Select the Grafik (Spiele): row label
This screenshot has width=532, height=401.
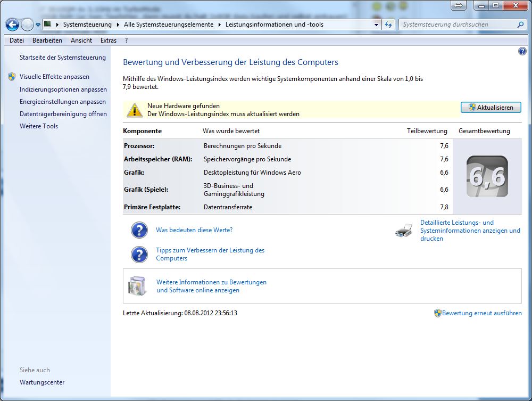click(146, 190)
